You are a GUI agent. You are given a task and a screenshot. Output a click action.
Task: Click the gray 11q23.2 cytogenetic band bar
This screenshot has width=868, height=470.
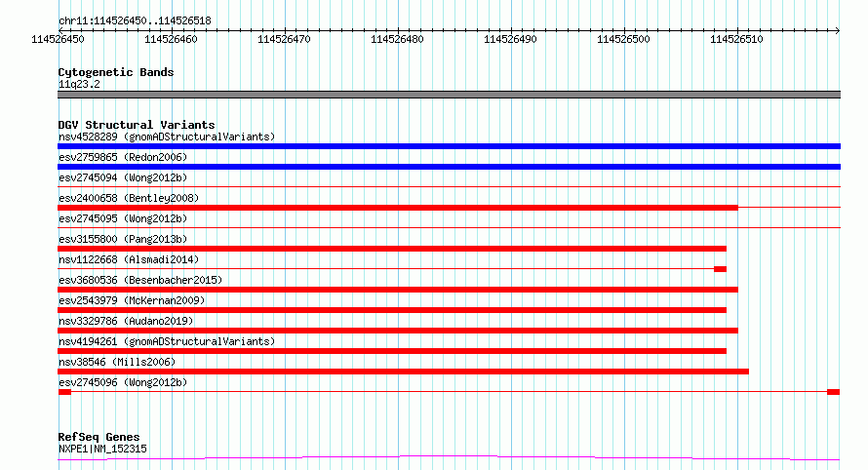click(449, 95)
